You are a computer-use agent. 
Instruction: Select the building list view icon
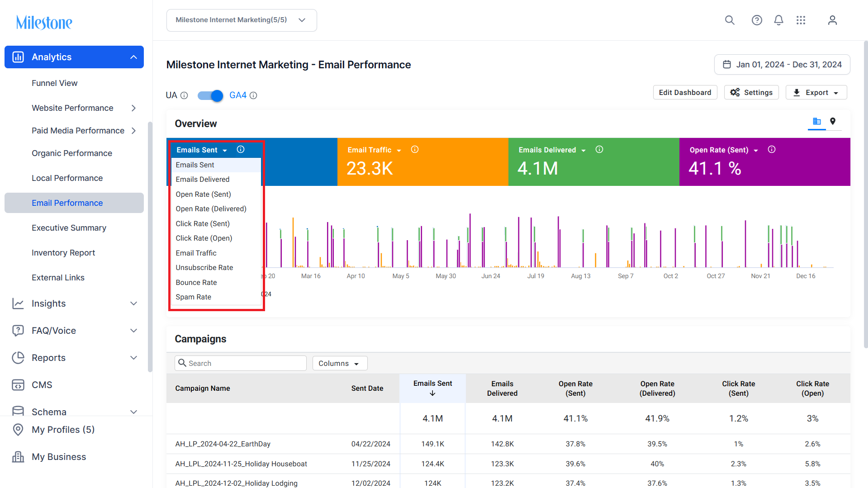tap(817, 121)
